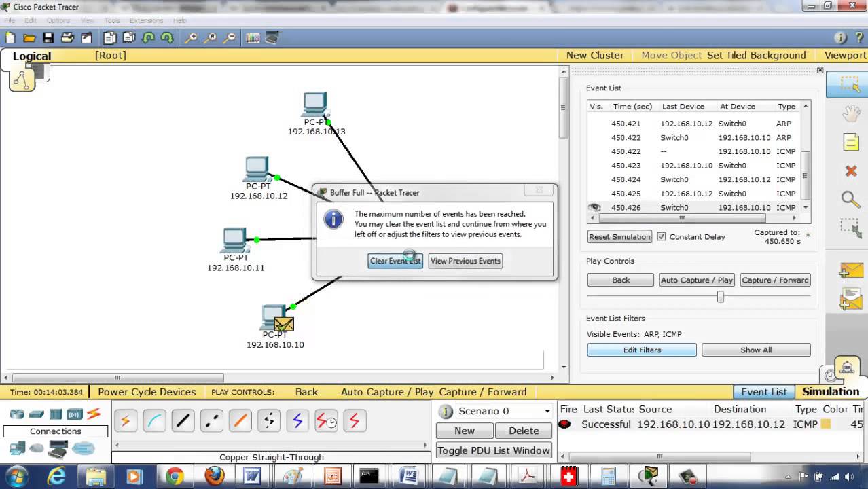Click the Open folder toolbar icon
Image resolution: width=868 pixels, height=489 pixels.
(29, 38)
